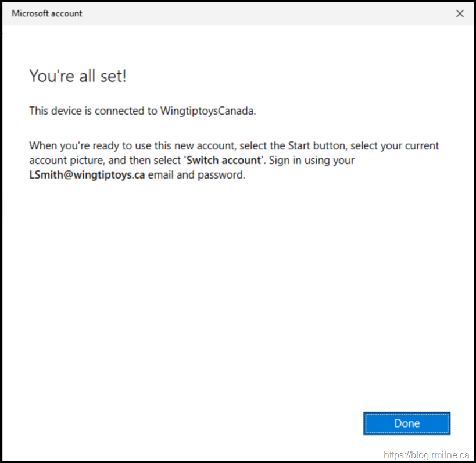This screenshot has width=476, height=463.
Task: Close the Microsoft account dialog
Action: point(460,13)
